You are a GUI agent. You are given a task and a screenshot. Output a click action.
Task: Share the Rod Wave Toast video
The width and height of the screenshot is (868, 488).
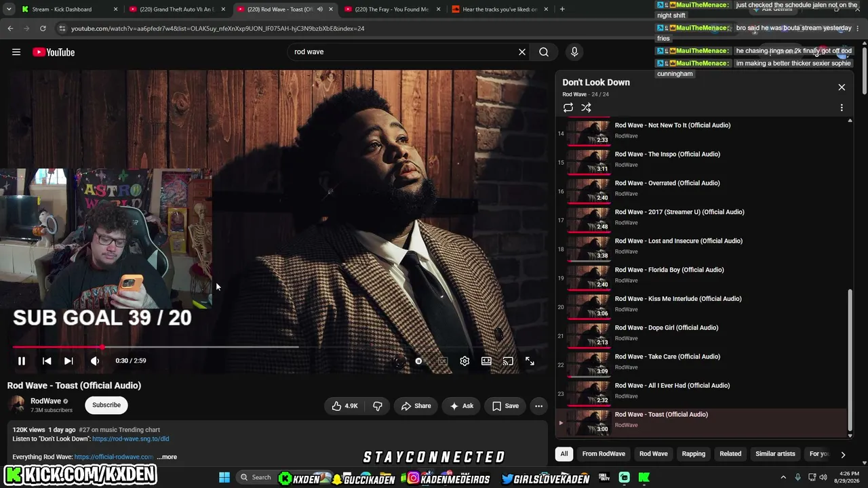tap(416, 406)
